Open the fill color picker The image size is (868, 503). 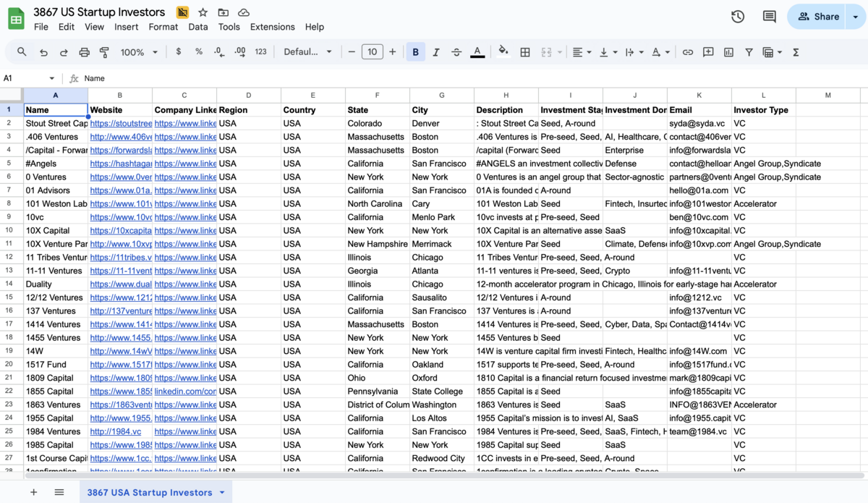tap(503, 52)
